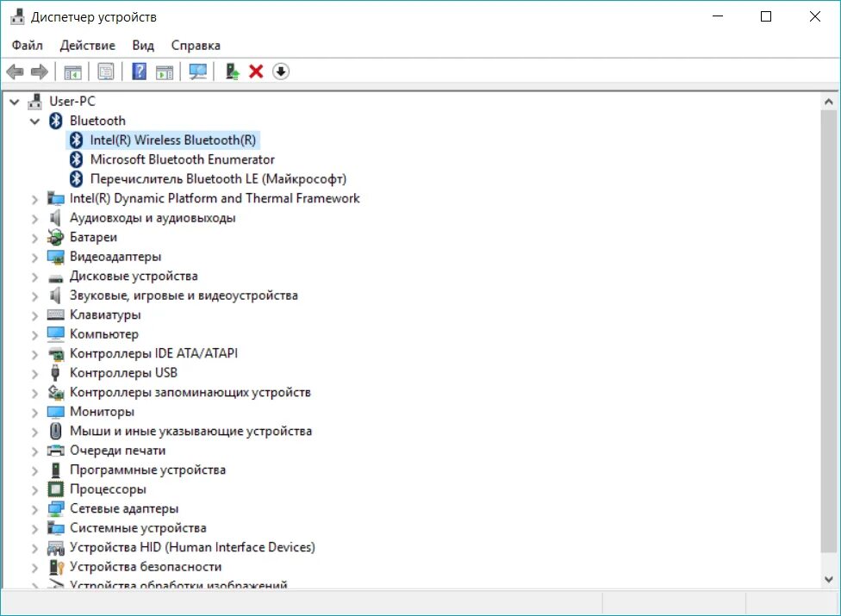Screen dimensions: 841x616
Task: Select Программные устройства label
Action: click(147, 470)
